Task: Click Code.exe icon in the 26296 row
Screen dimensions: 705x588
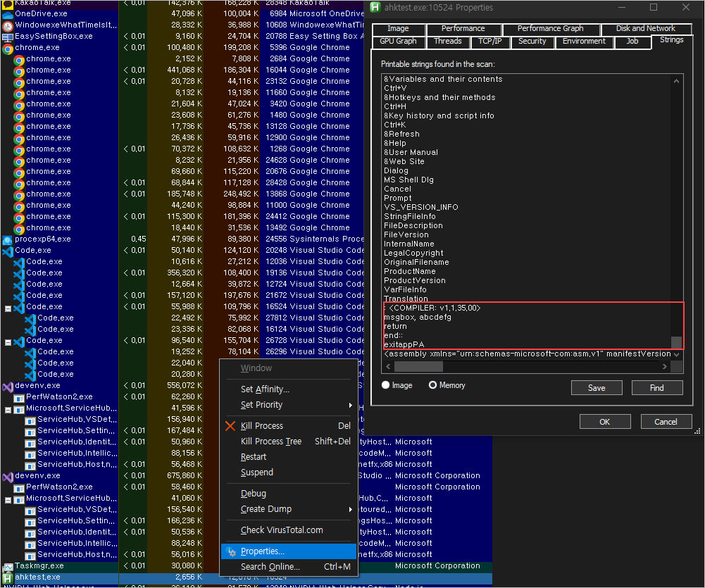Action: (30, 352)
